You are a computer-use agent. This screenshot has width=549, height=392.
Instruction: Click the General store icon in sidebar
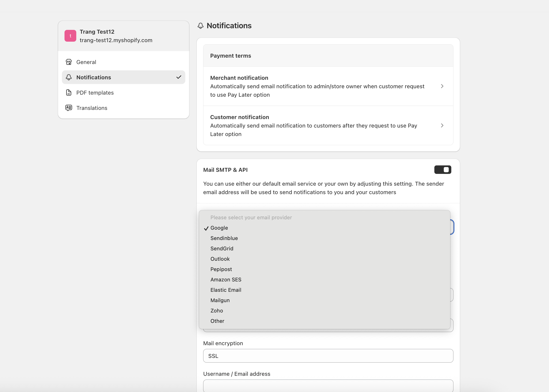click(x=69, y=62)
